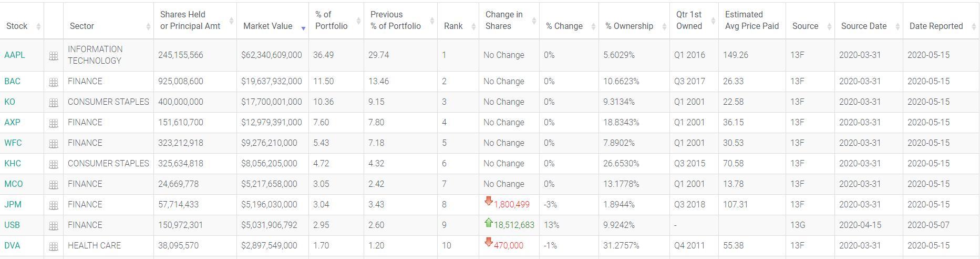Sort by % Ownership column
The height and width of the screenshot is (259, 980).
click(629, 26)
